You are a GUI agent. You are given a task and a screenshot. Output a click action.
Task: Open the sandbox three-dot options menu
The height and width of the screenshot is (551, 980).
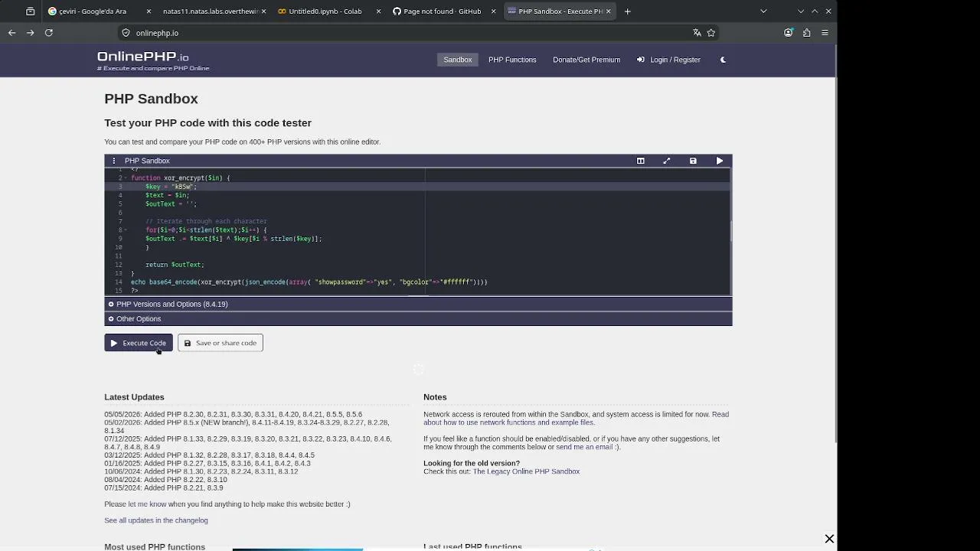113,161
